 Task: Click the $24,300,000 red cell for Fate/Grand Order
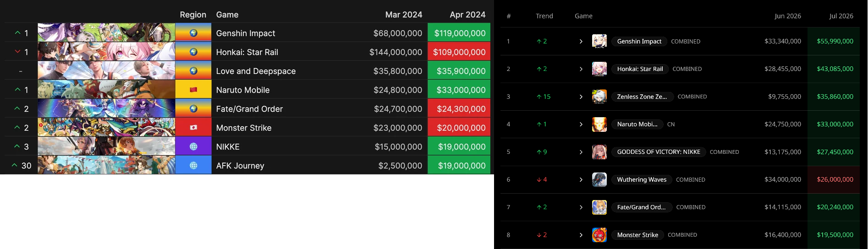click(459, 108)
